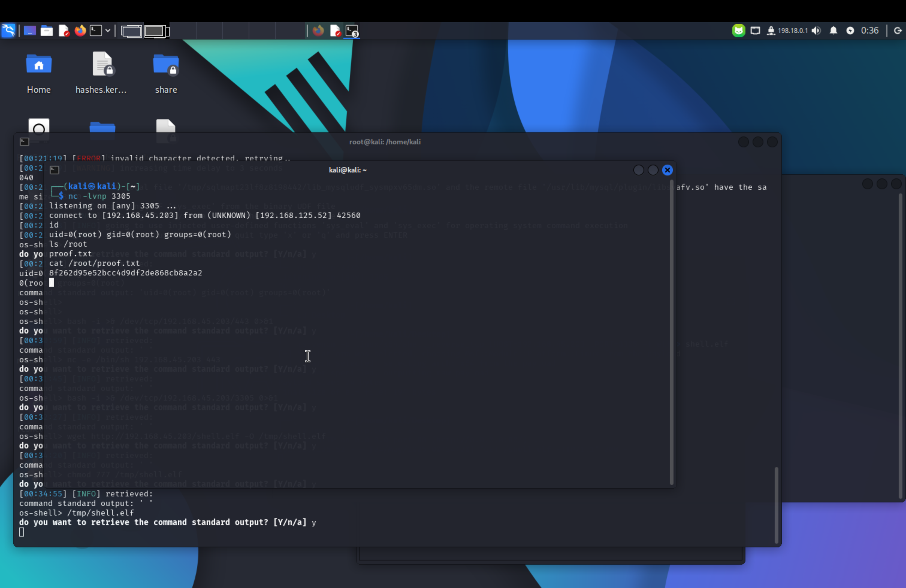This screenshot has width=906, height=588.
Task: Open window menu icon of root@kali terminal
Action: (24, 142)
